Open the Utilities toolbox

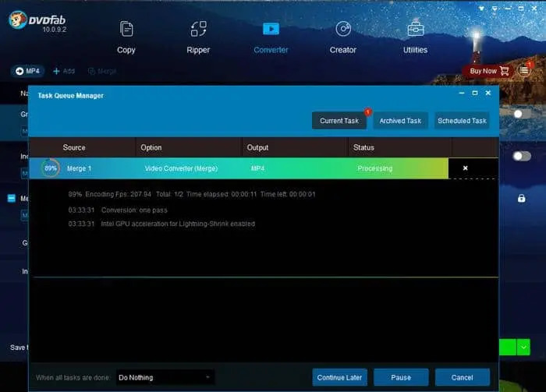tap(415, 37)
